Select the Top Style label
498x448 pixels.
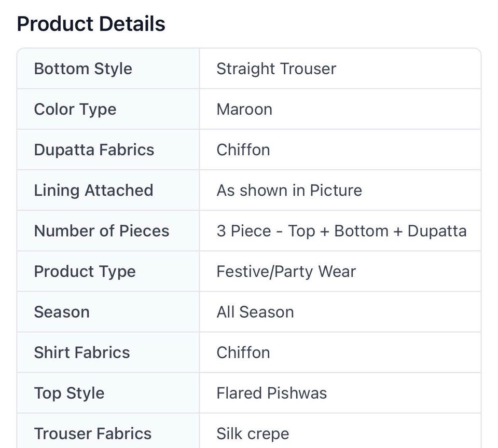[x=69, y=393]
